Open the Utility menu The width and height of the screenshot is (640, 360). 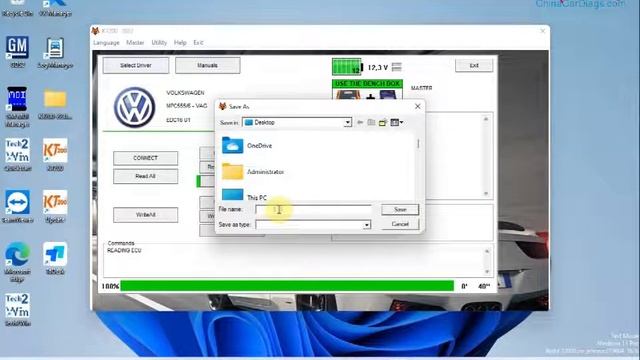159,42
